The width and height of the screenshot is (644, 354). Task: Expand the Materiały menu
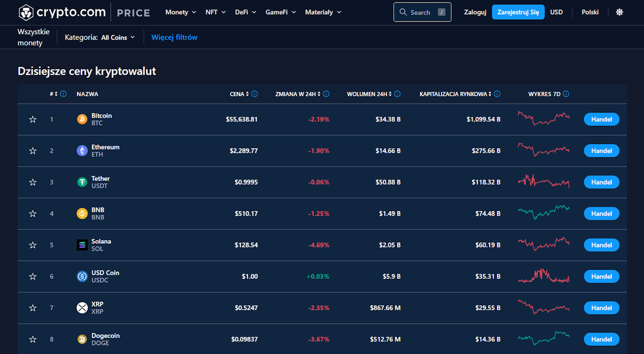[x=323, y=12]
